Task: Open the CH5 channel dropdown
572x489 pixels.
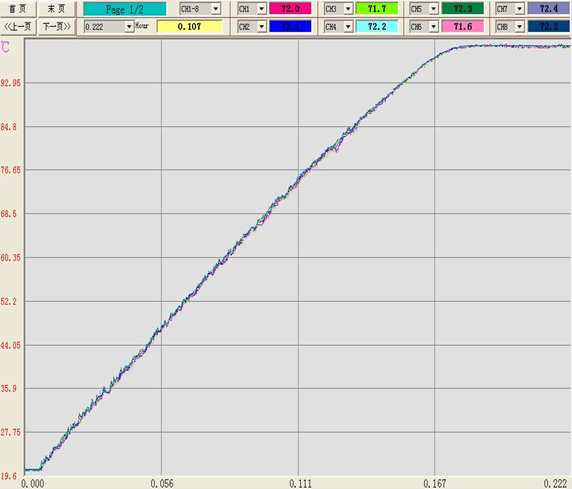Action: tap(433, 8)
